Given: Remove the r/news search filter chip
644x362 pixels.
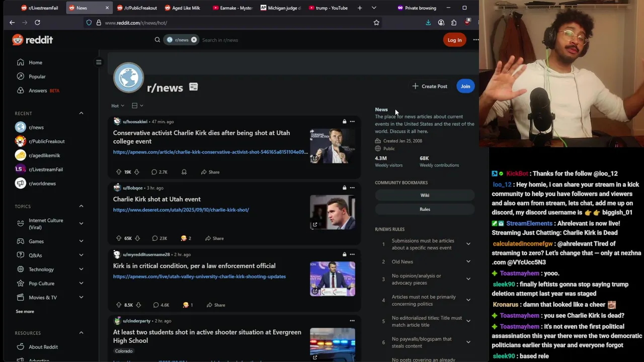Looking at the screenshot, I should click(194, 40).
